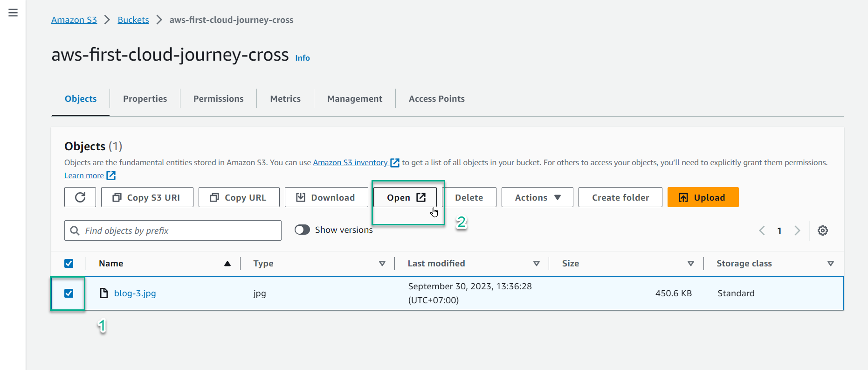Sort by Size column arrow

[x=691, y=264]
